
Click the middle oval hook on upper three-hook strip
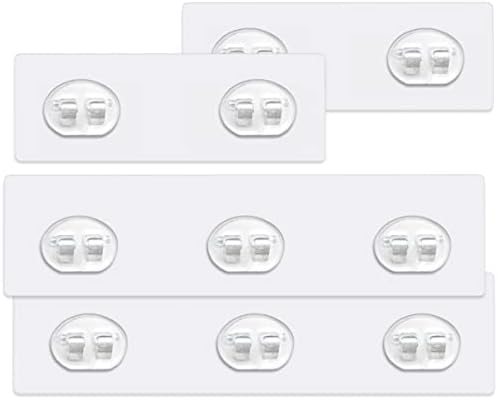click(246, 244)
